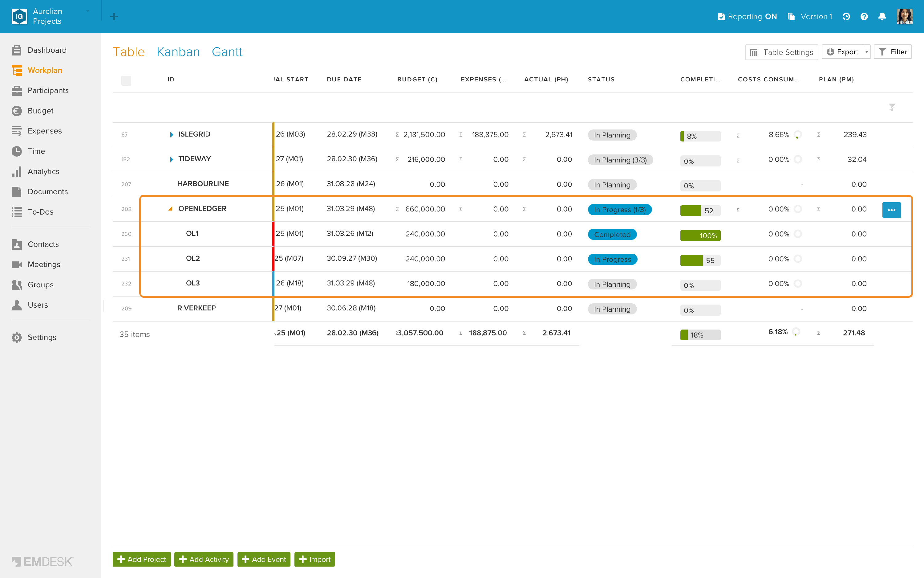The width and height of the screenshot is (924, 578).
Task: Collapse the OPENLEDGER project row
Action: coord(170,209)
